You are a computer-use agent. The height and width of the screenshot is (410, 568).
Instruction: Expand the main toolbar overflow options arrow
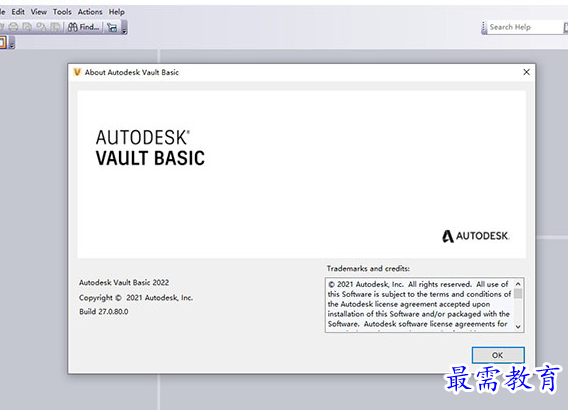[124, 28]
